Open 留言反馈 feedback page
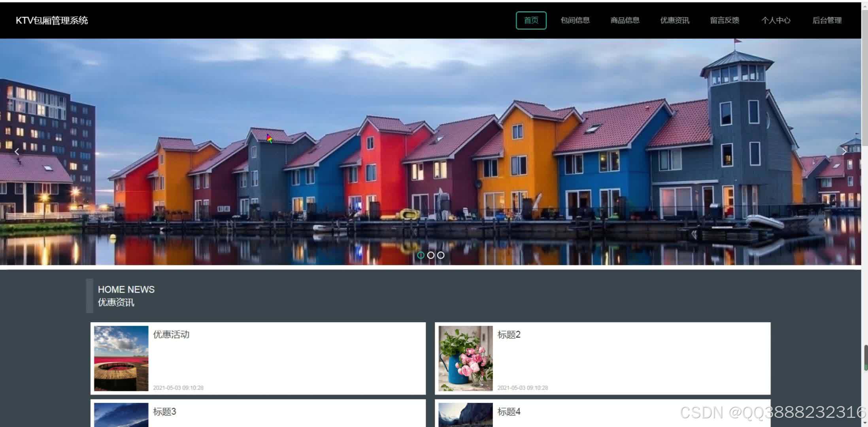This screenshot has height=427, width=868. pos(725,21)
